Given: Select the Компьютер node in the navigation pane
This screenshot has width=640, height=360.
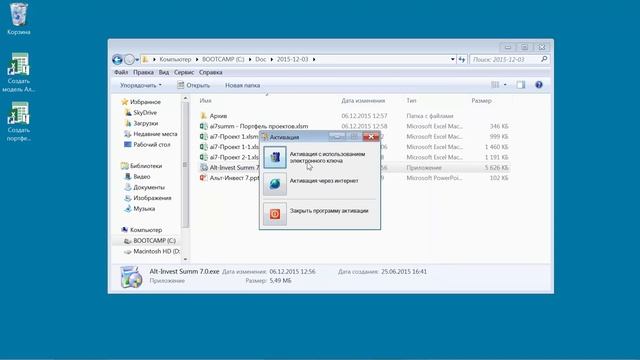Looking at the screenshot, I should point(142,230).
